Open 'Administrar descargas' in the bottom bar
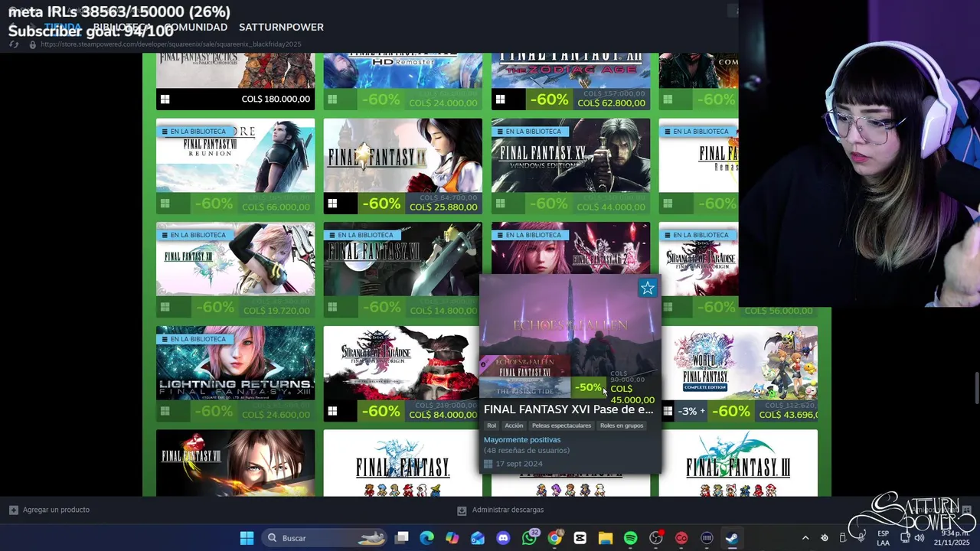This screenshot has height=551, width=980. coord(508,510)
